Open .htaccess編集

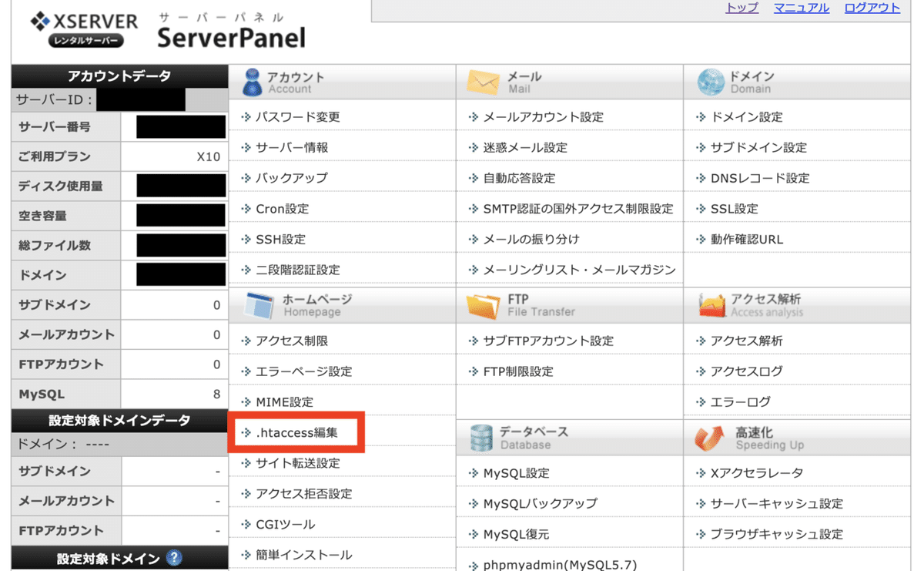pos(296,433)
